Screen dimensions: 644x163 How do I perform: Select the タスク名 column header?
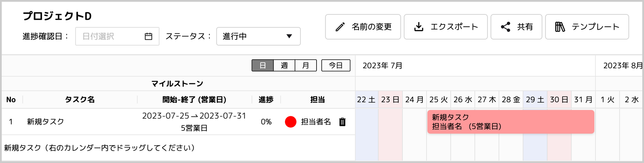[x=80, y=99]
